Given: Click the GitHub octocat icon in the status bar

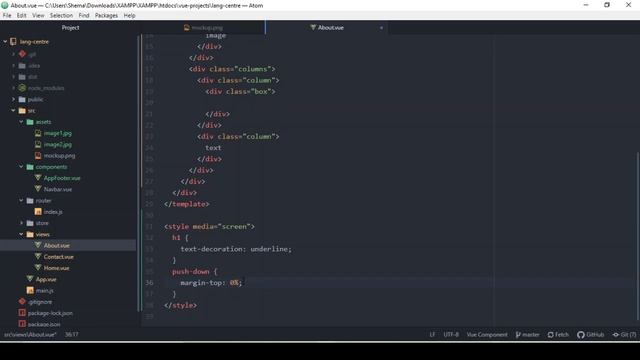Looking at the screenshot, I should 581,335.
